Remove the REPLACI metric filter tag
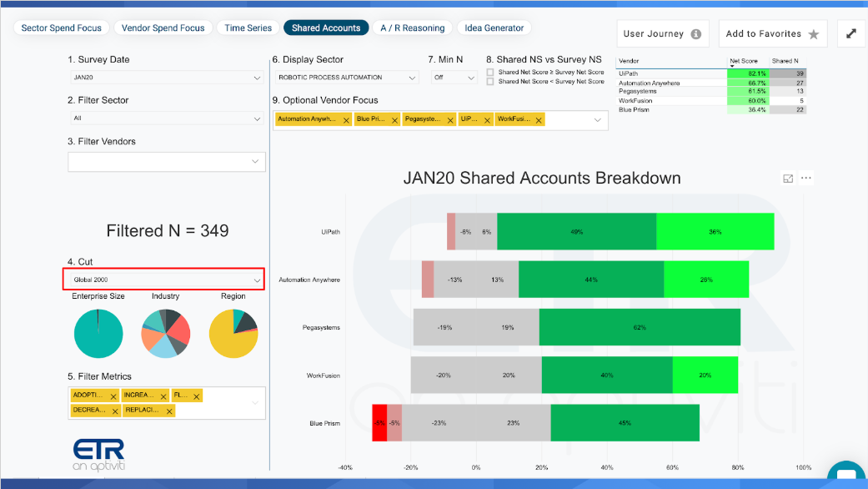 (x=169, y=411)
